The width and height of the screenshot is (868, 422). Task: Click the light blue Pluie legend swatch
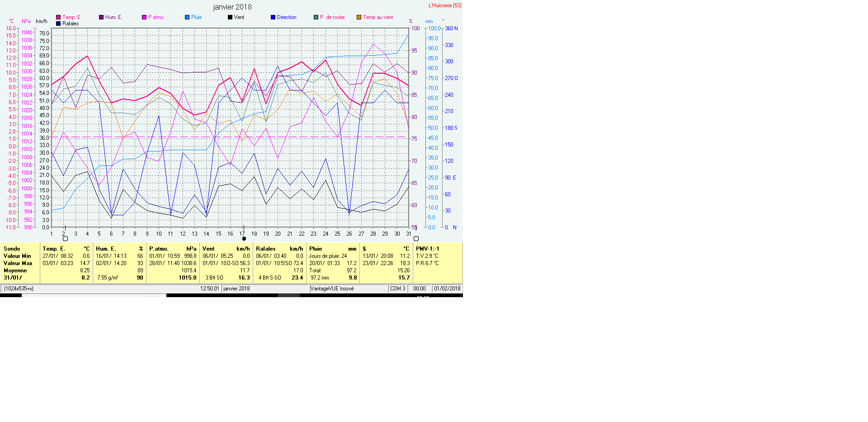click(187, 17)
